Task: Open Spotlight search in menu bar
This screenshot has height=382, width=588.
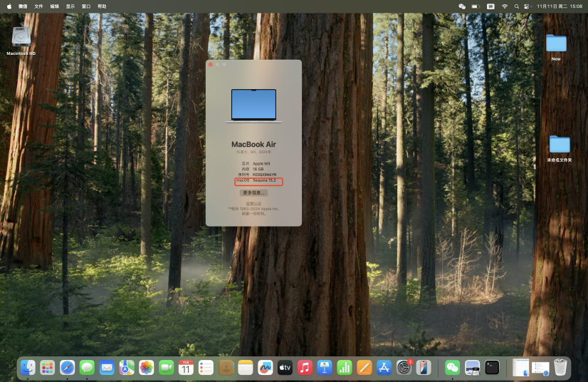Action: coord(516,6)
